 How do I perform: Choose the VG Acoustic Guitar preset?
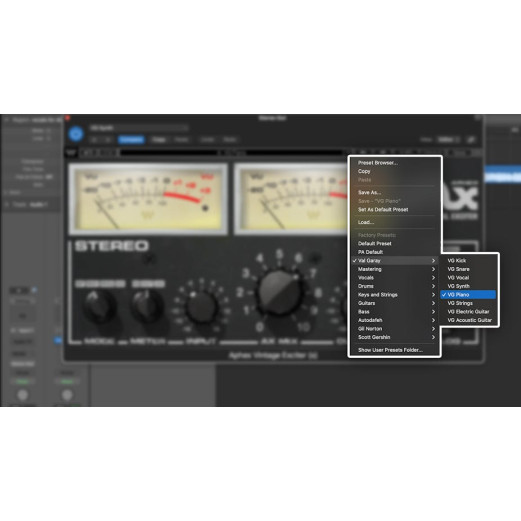[x=469, y=320]
